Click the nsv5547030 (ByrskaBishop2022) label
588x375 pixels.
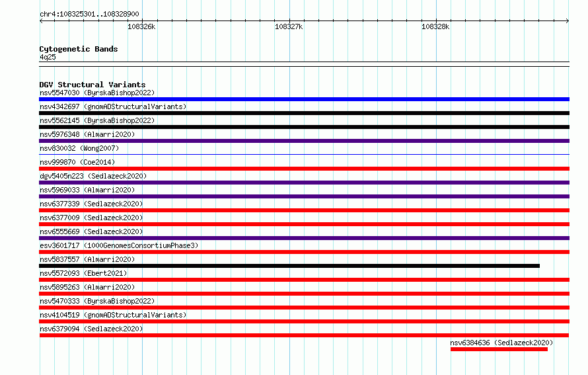pos(97,93)
